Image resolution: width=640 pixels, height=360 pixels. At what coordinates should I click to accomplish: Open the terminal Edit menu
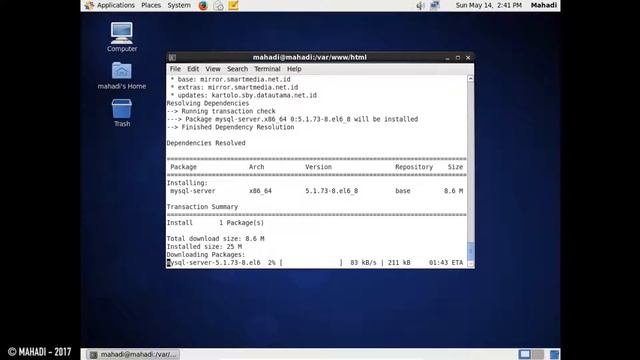[193, 69]
